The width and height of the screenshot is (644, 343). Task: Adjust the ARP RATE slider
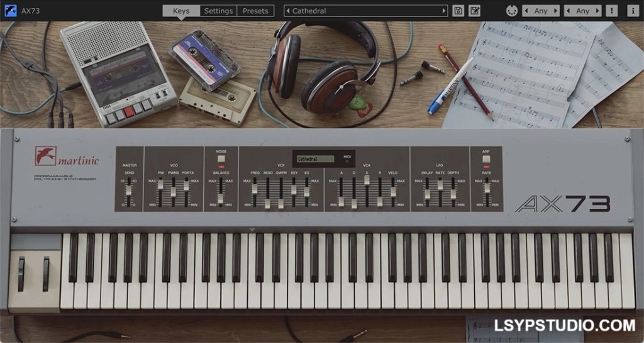[x=487, y=188]
